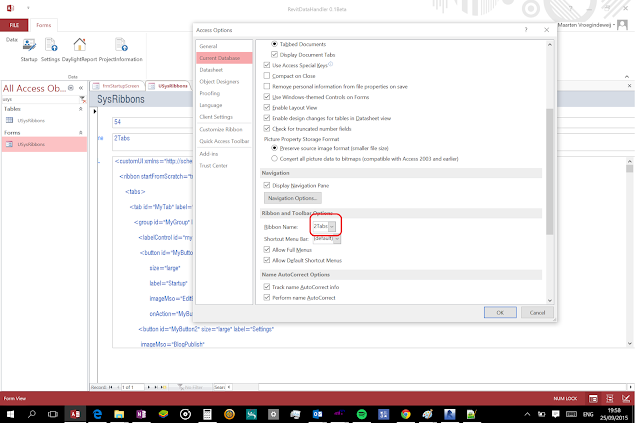
Task: Toggle the Display Document Tabs checkbox
Action: pos(274,54)
